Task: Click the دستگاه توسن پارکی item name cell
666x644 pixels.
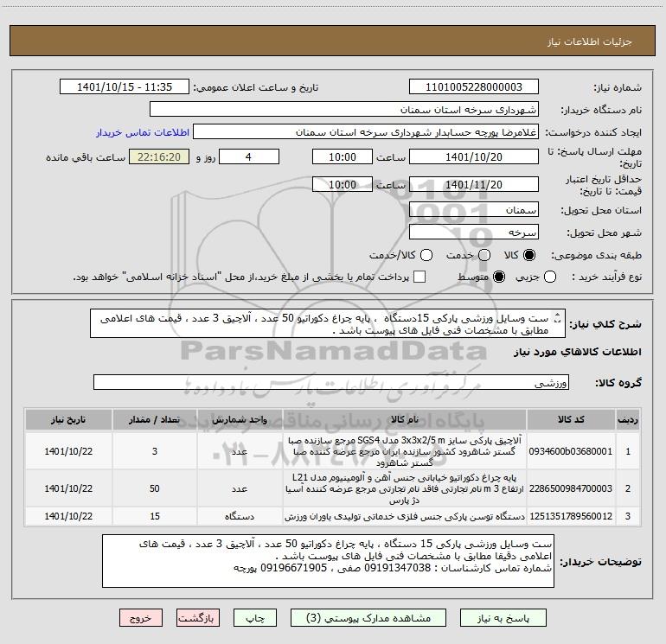Action: [x=405, y=516]
